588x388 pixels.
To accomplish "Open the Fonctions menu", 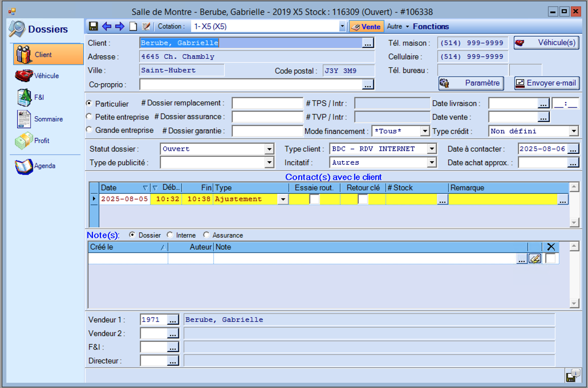I will pyautogui.click(x=431, y=26).
